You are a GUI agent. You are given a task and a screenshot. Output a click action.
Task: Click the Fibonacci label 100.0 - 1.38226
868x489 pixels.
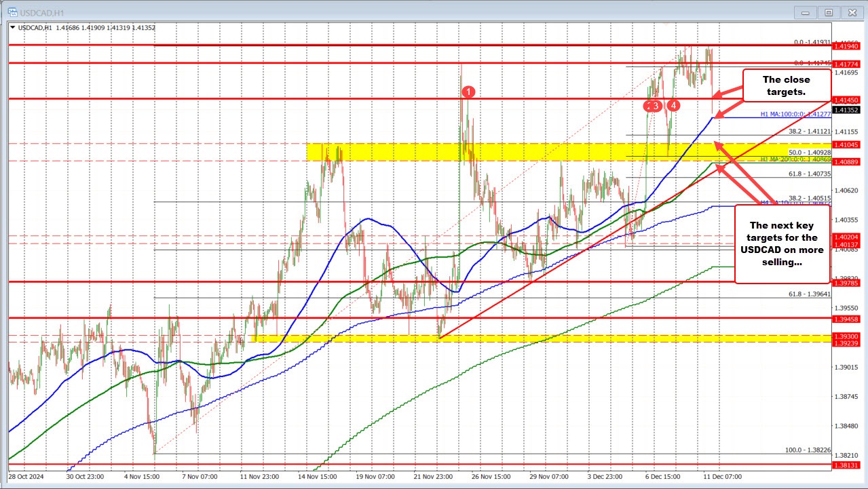pos(808,450)
